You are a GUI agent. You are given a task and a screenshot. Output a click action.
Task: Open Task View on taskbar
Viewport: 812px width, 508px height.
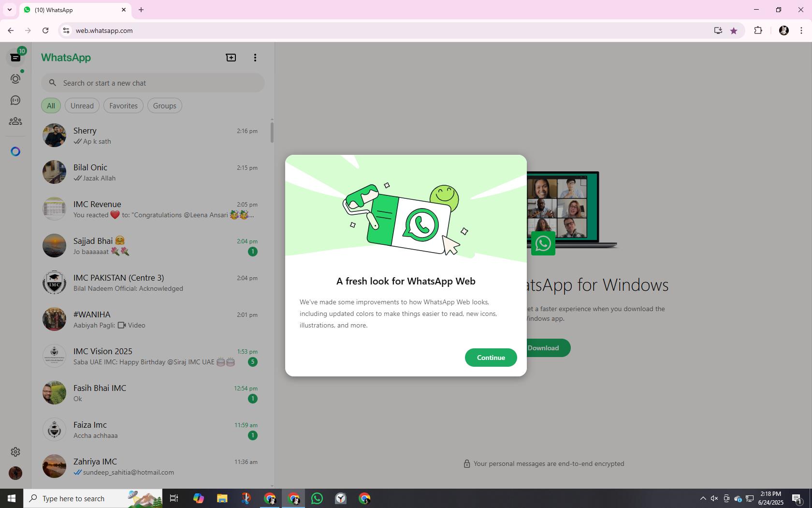[174, 498]
